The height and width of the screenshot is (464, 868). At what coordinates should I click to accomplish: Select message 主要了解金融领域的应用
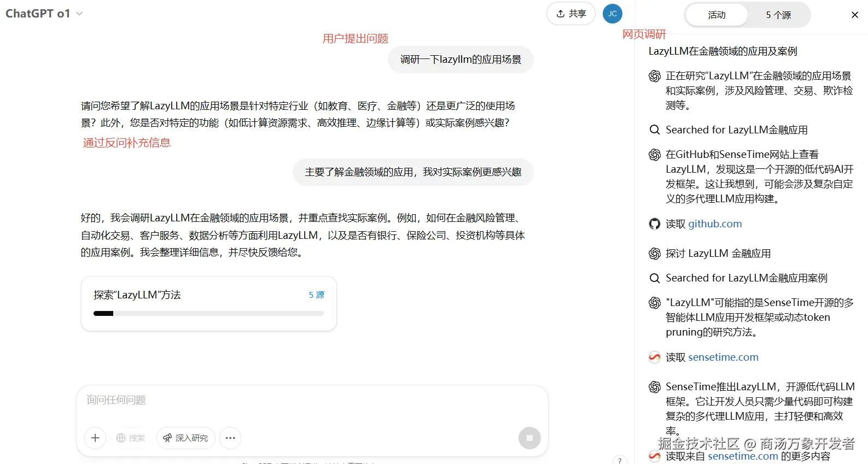[x=413, y=172]
